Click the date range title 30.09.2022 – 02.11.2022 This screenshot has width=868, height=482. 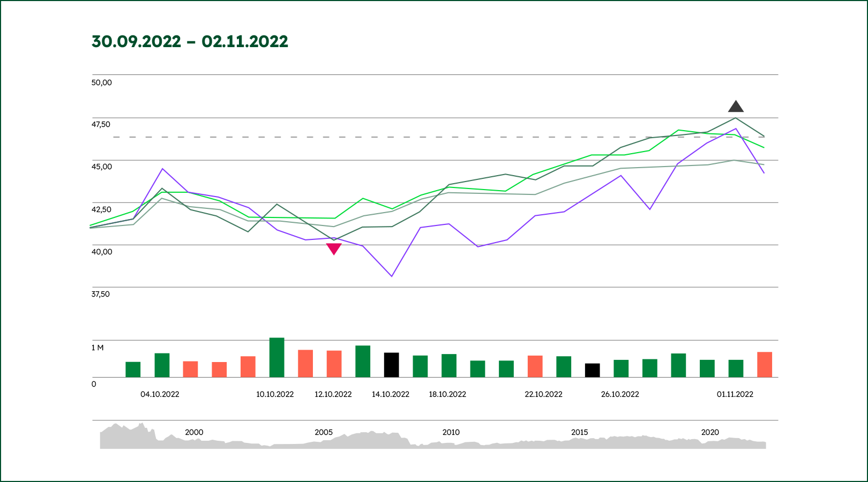190,41
